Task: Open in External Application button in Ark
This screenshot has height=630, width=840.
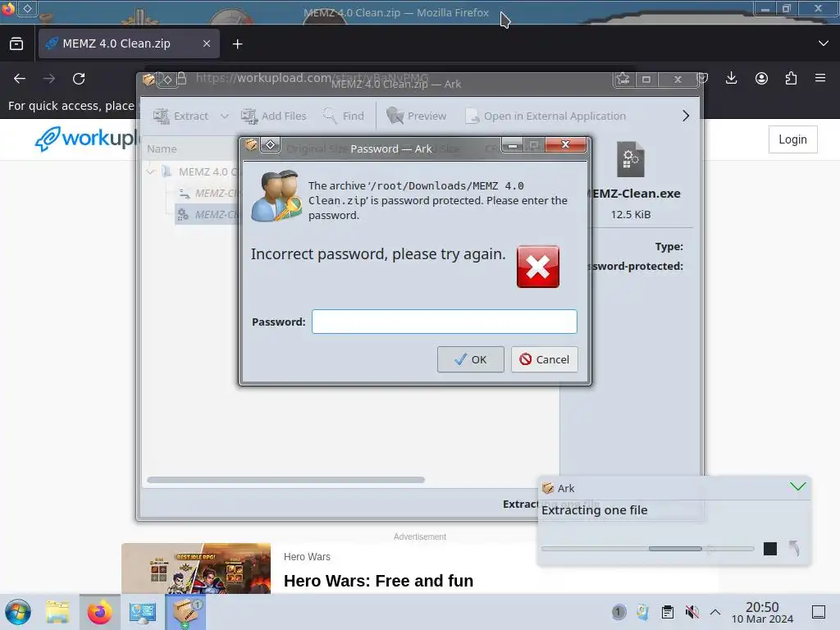Action: tap(546, 116)
